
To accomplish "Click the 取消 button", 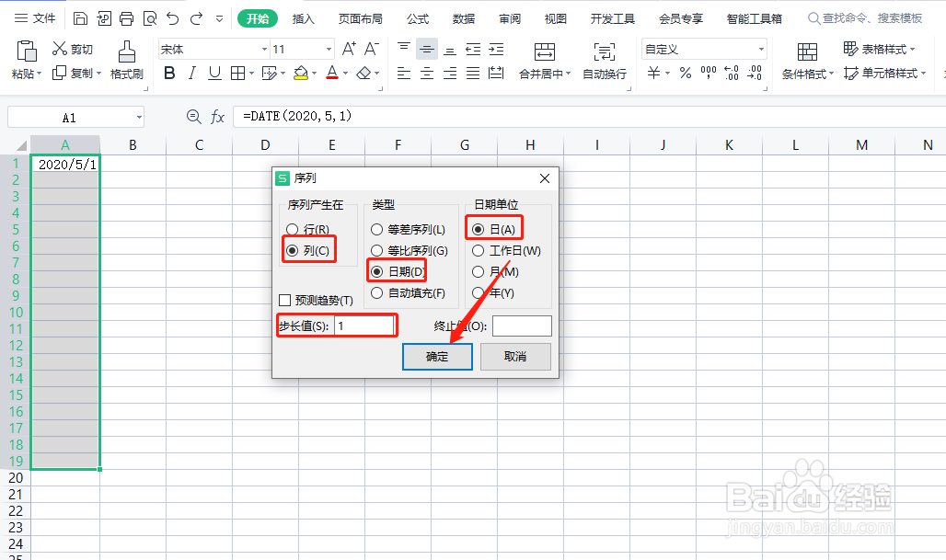I will [x=515, y=357].
